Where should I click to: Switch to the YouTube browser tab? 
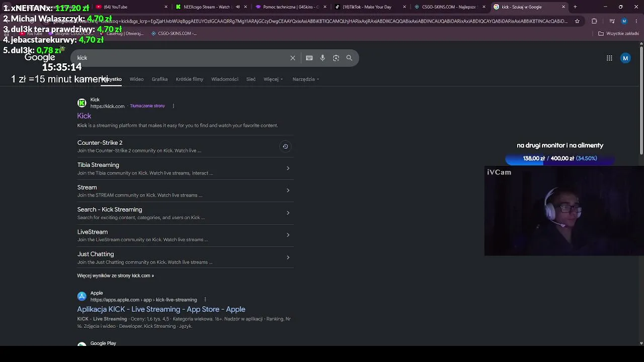[x=131, y=7]
